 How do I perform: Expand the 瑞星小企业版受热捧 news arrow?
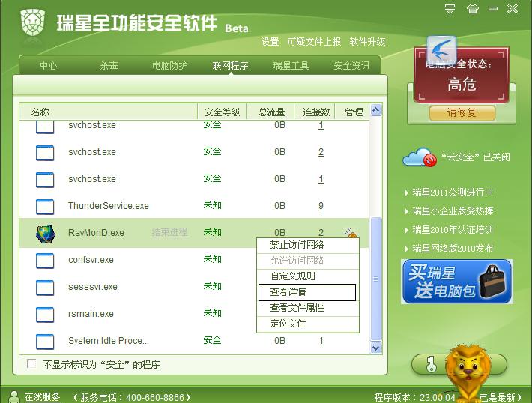(x=407, y=211)
